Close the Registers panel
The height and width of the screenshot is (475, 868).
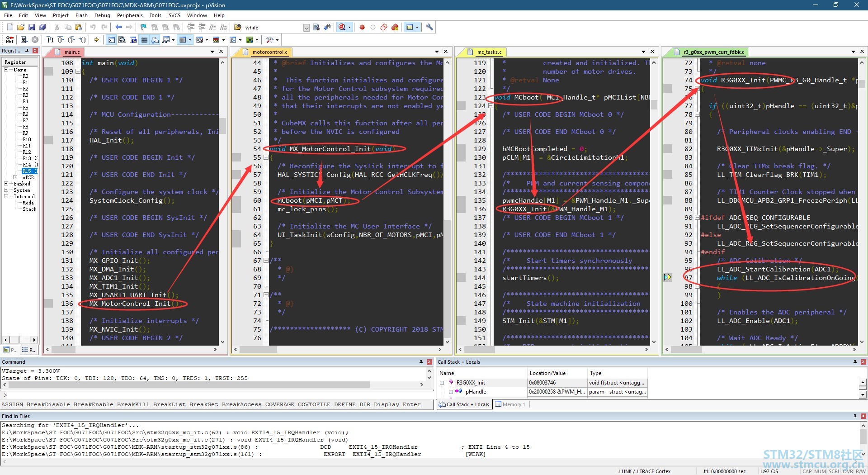coord(35,51)
